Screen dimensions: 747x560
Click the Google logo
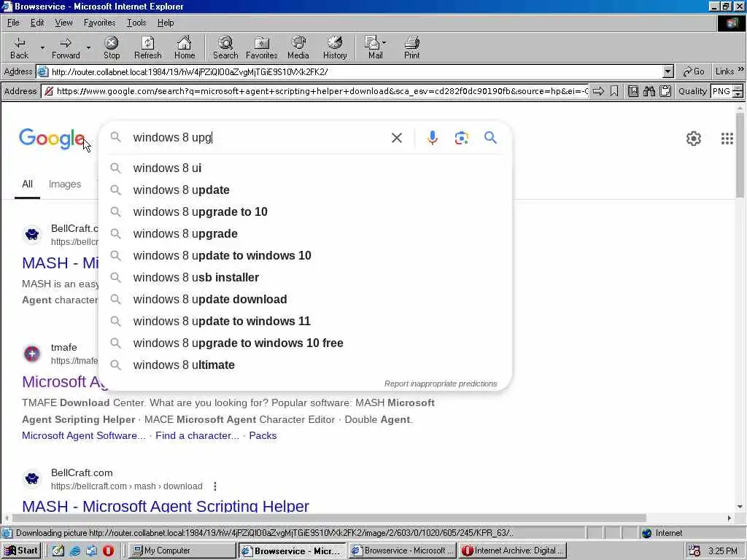click(x=52, y=139)
